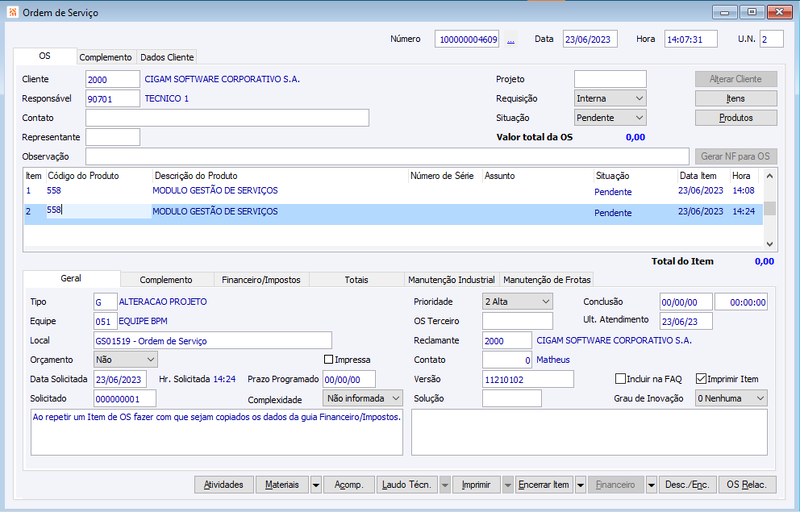Viewport: 800px width, 512px height.
Task: Open the Número lookup ellipsis link
Action: (x=511, y=40)
